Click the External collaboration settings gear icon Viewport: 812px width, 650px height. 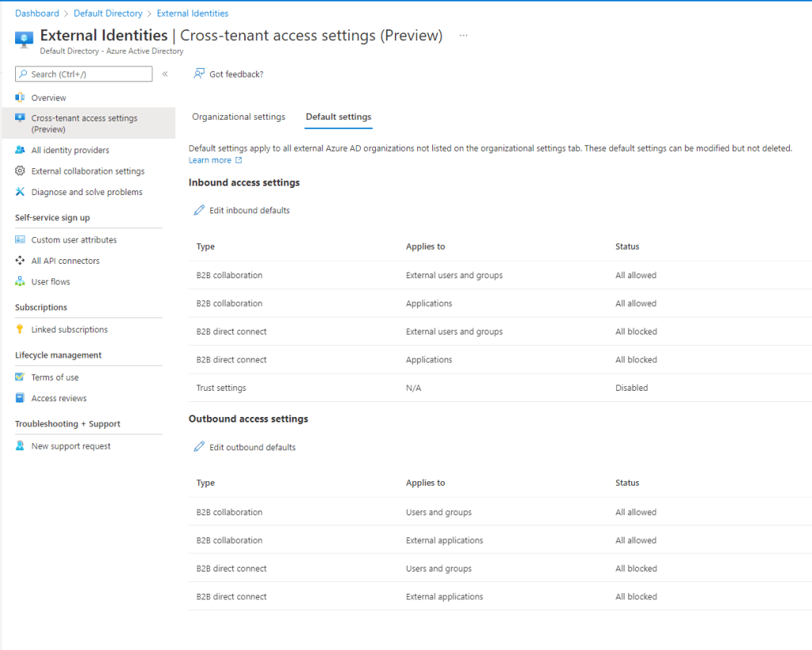pyautogui.click(x=21, y=171)
